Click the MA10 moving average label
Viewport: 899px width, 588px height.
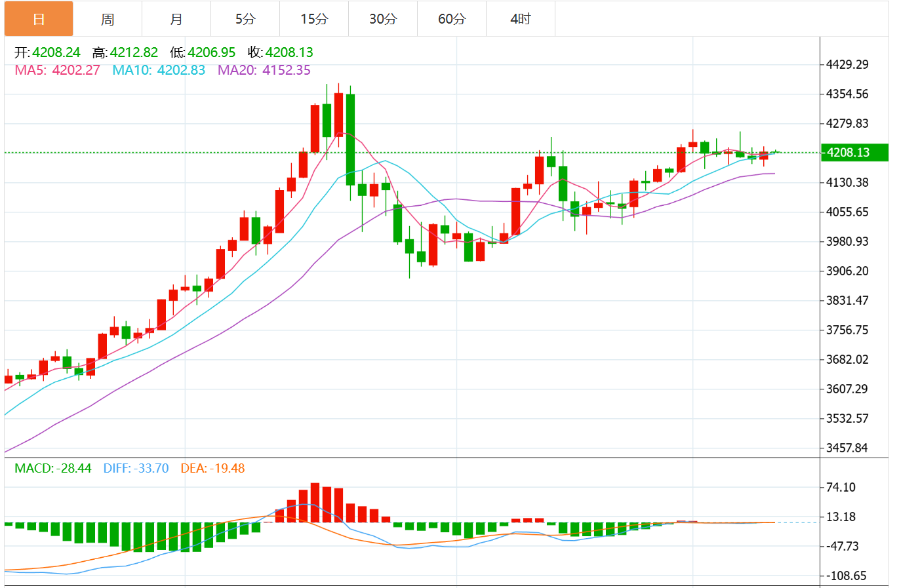[x=159, y=70]
